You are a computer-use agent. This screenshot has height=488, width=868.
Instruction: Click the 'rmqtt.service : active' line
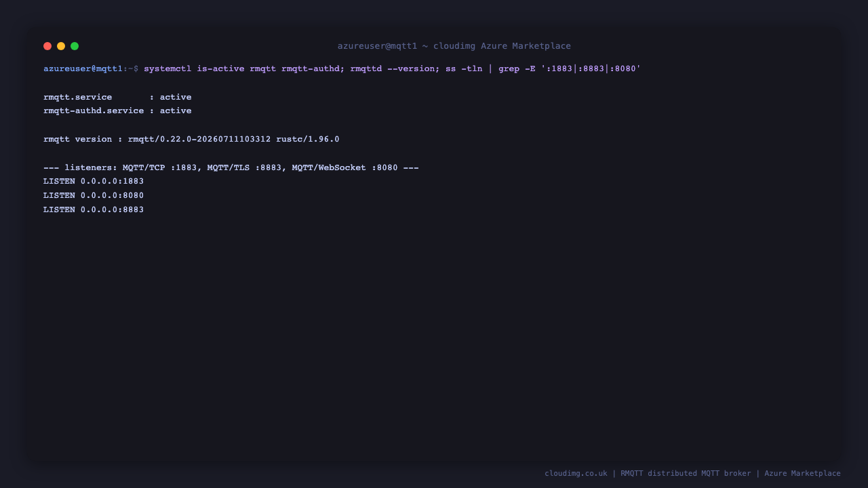117,97
